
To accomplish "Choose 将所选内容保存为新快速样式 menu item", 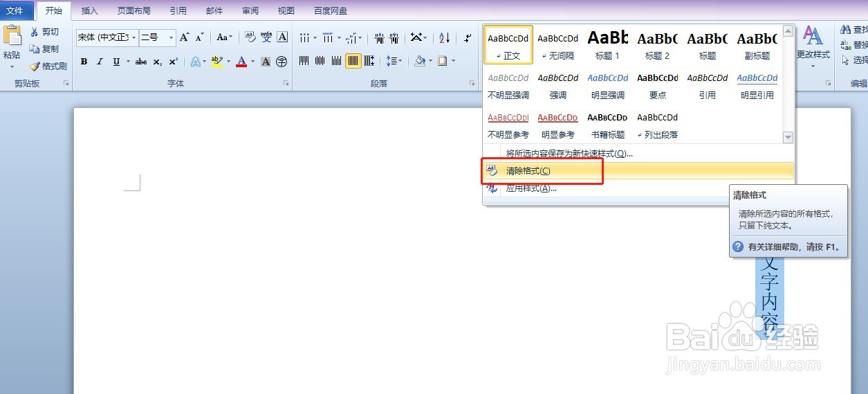I will pos(638,153).
